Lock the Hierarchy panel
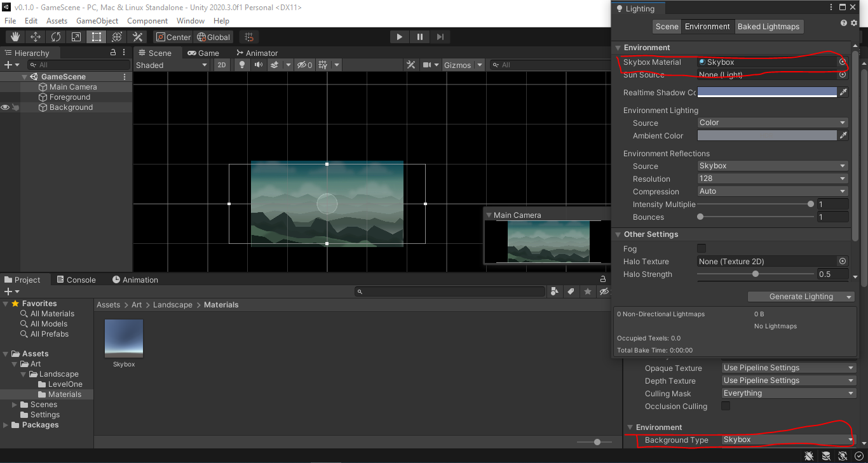The height and width of the screenshot is (463, 868). [x=113, y=53]
